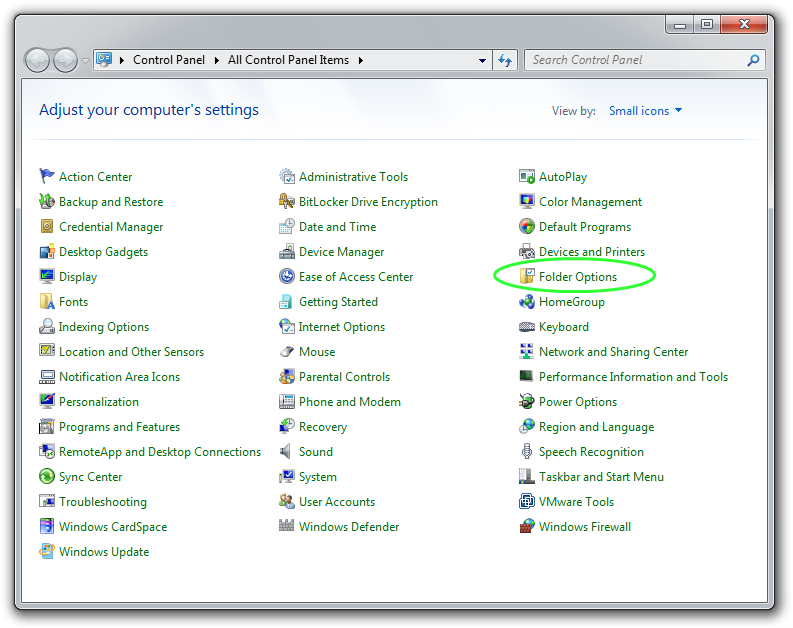Click the Action Center flag icon
Viewport: 793px width, 628px height.
click(47, 176)
